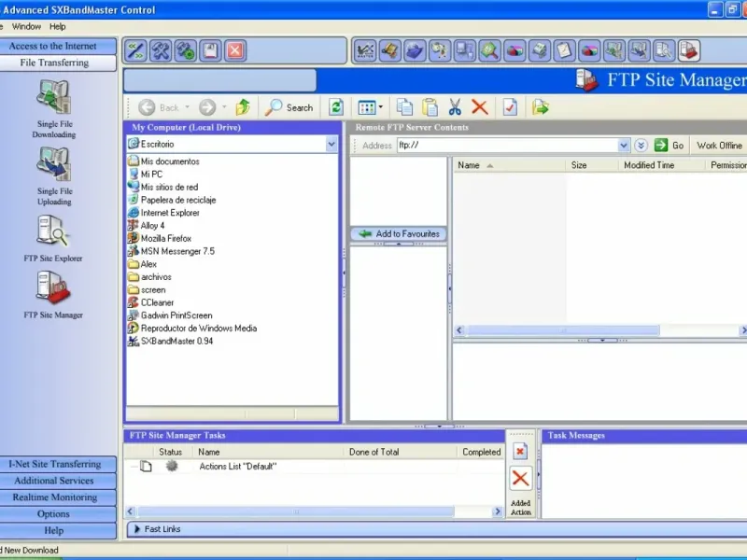Click the Back navigation button
Screen dimensions: 747x560
coord(159,107)
